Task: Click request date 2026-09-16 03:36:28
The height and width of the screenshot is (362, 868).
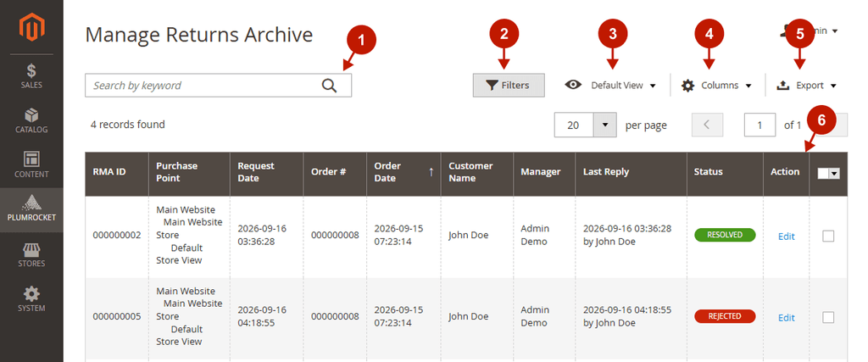Action: click(263, 235)
